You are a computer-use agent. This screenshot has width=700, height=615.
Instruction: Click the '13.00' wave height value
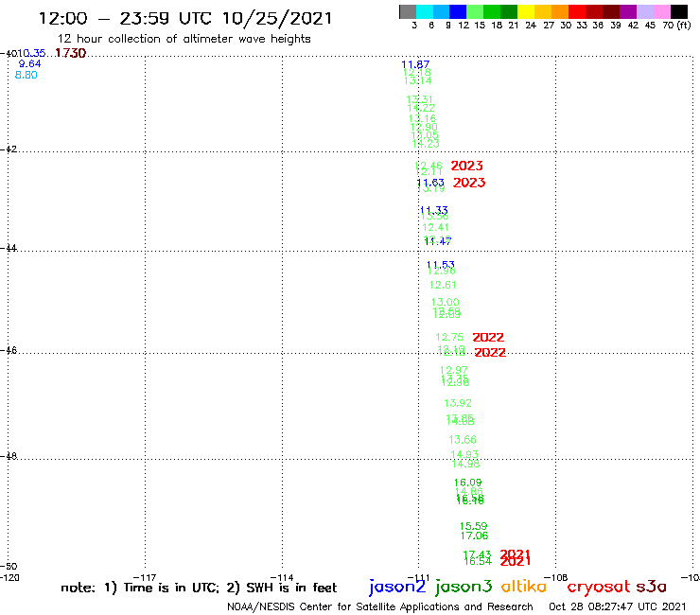446,303
